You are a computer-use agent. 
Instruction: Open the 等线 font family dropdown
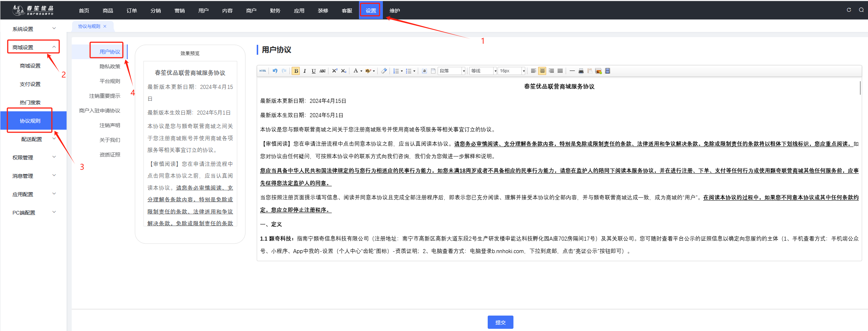(x=484, y=71)
